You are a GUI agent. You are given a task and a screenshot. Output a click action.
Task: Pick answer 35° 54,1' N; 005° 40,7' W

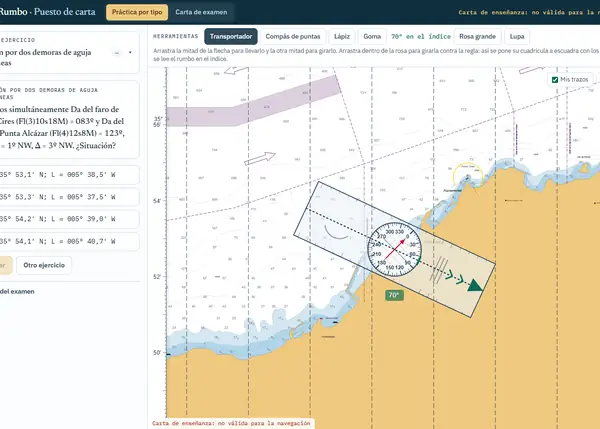[69, 241]
